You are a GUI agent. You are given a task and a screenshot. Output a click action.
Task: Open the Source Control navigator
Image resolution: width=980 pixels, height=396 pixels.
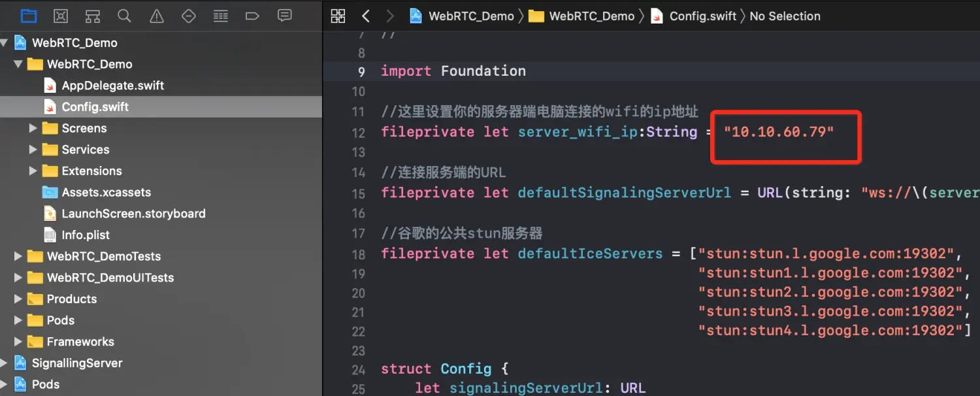(61, 16)
